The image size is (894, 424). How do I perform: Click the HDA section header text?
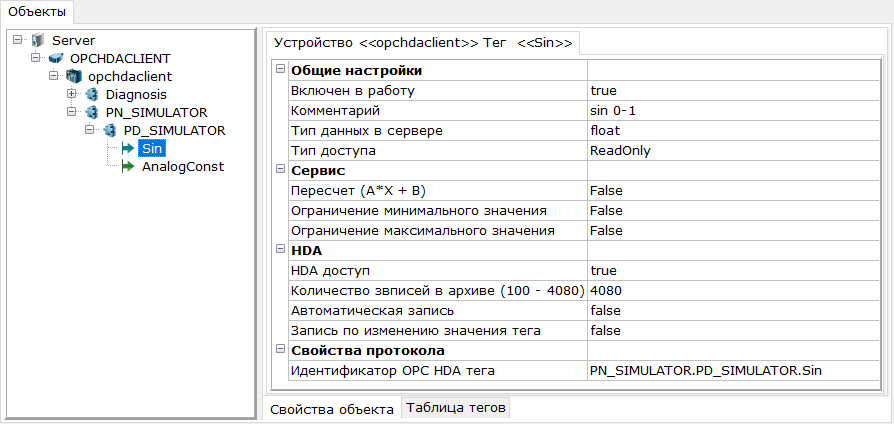(x=307, y=250)
